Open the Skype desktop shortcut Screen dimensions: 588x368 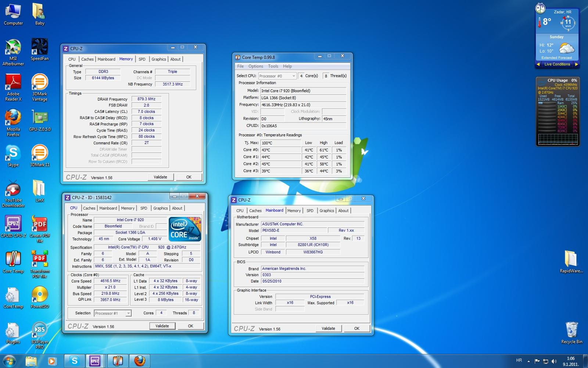coord(13,156)
